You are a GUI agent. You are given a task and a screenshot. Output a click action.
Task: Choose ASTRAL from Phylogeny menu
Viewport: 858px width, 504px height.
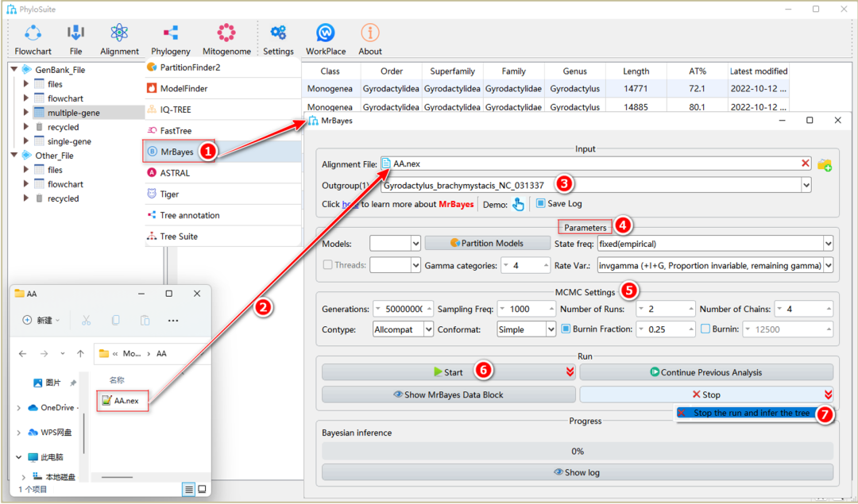tap(223, 173)
